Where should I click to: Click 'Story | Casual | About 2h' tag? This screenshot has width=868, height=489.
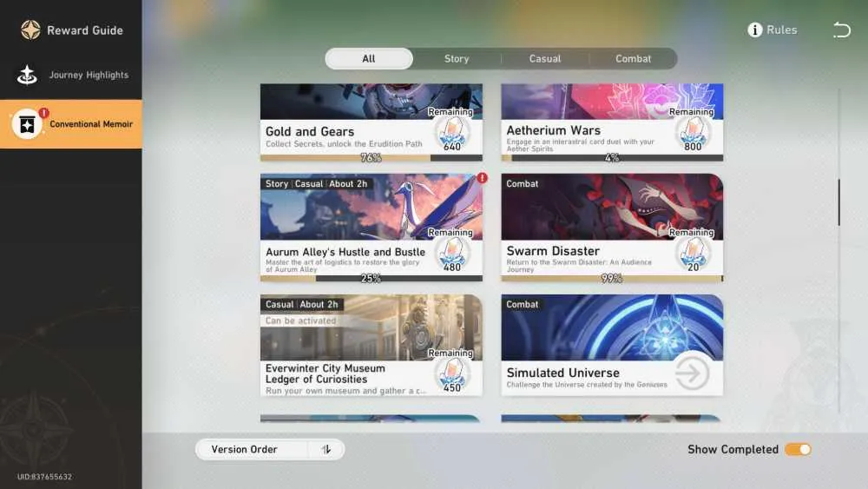pos(316,184)
